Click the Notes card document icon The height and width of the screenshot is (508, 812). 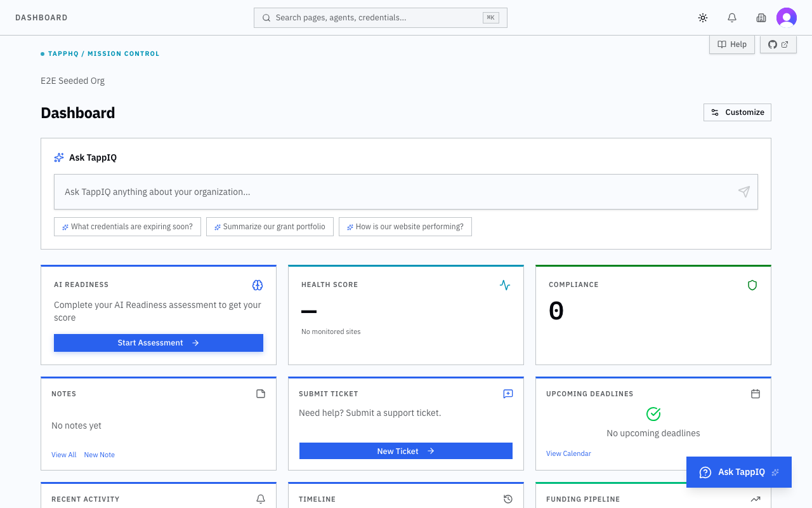pyautogui.click(x=261, y=394)
